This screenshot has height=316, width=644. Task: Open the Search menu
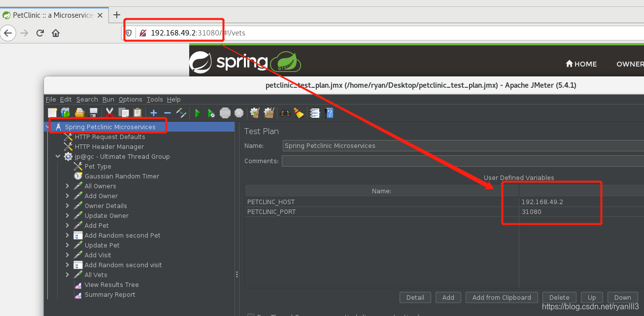pos(87,99)
